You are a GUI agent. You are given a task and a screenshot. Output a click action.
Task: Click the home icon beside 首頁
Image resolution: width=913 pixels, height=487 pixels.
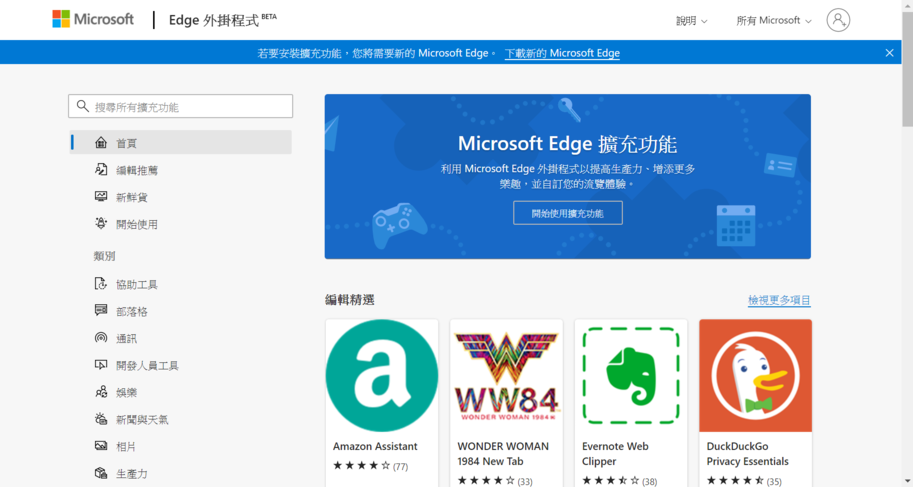click(101, 143)
